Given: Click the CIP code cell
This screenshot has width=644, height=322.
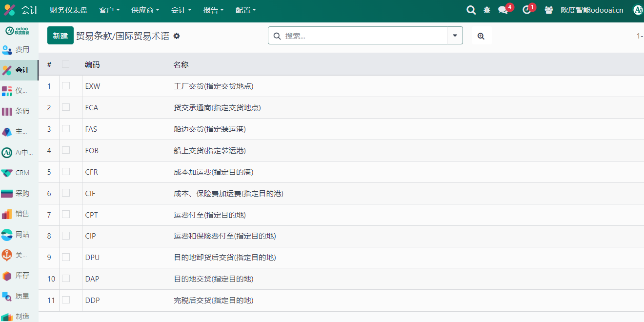Looking at the screenshot, I should coord(126,236).
